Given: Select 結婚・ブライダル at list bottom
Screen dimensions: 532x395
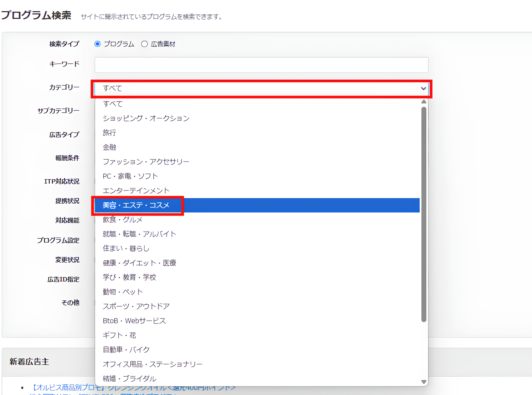Looking at the screenshot, I should point(129,378).
